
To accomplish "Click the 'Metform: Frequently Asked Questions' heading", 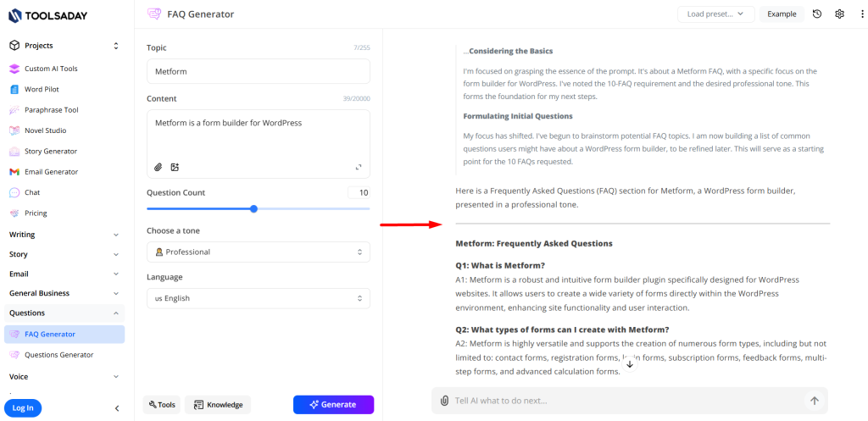I will tap(534, 243).
